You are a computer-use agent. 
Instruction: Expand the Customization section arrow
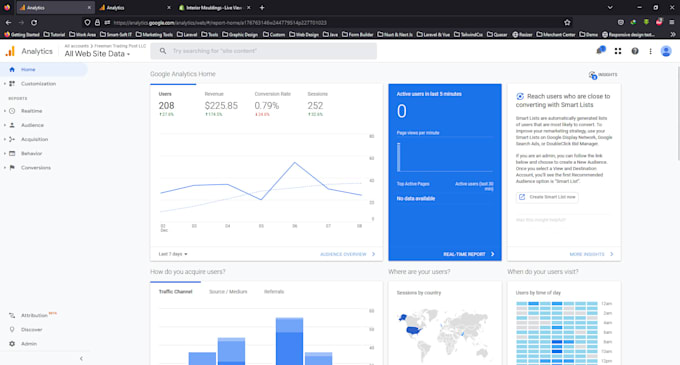point(5,84)
